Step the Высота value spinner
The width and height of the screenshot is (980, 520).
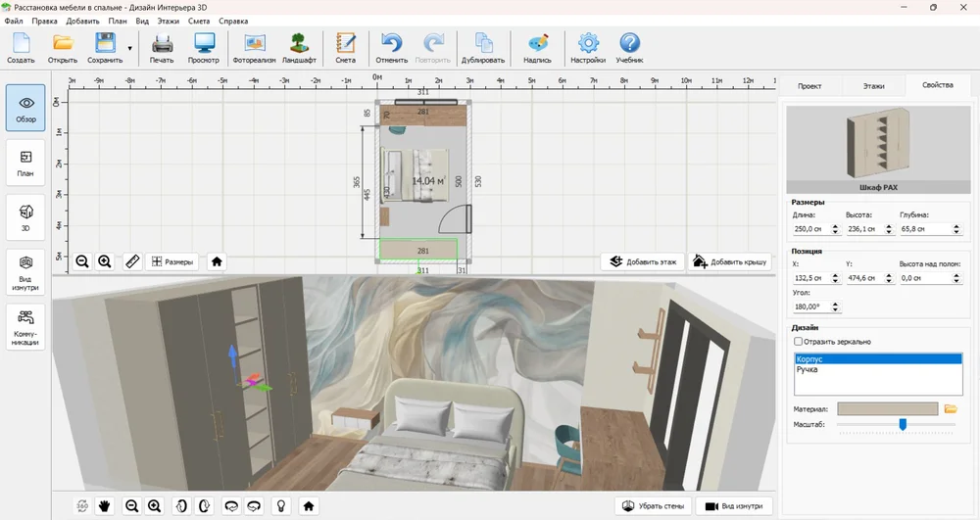(x=890, y=229)
